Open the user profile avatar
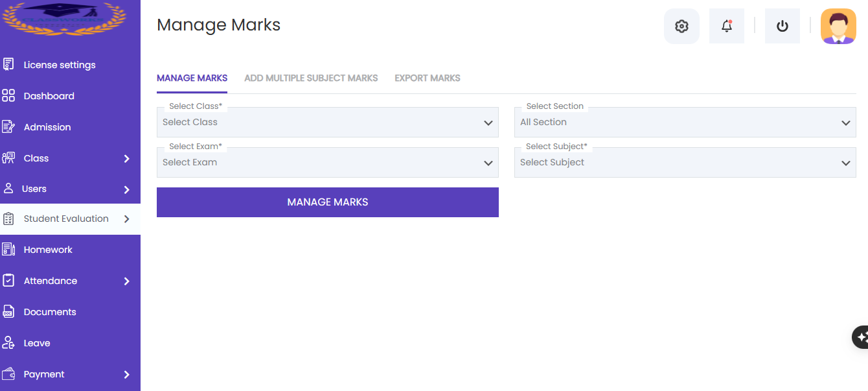Screen dimensions: 868x391 (x=838, y=26)
